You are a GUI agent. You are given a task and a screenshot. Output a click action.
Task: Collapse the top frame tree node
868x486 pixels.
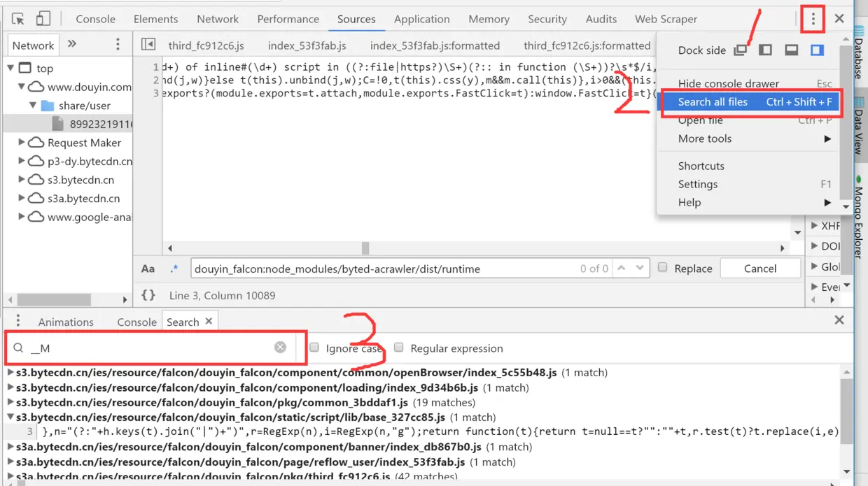click(10, 68)
